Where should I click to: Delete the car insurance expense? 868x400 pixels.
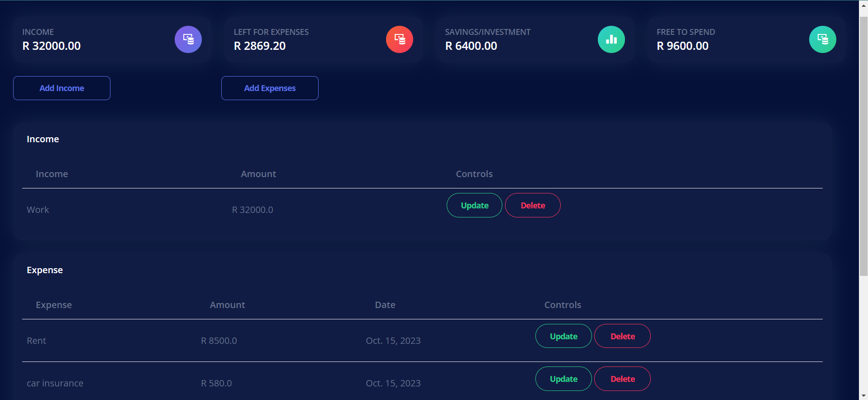click(x=622, y=379)
